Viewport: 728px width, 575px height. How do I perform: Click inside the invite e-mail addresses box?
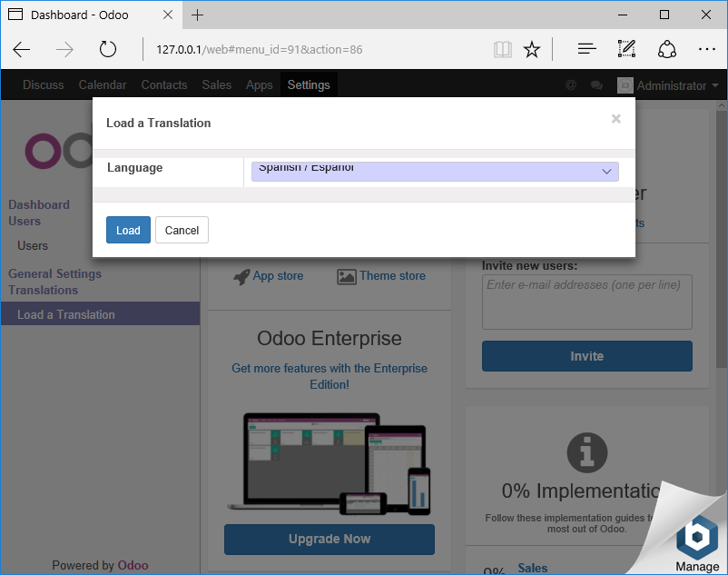[x=586, y=301]
